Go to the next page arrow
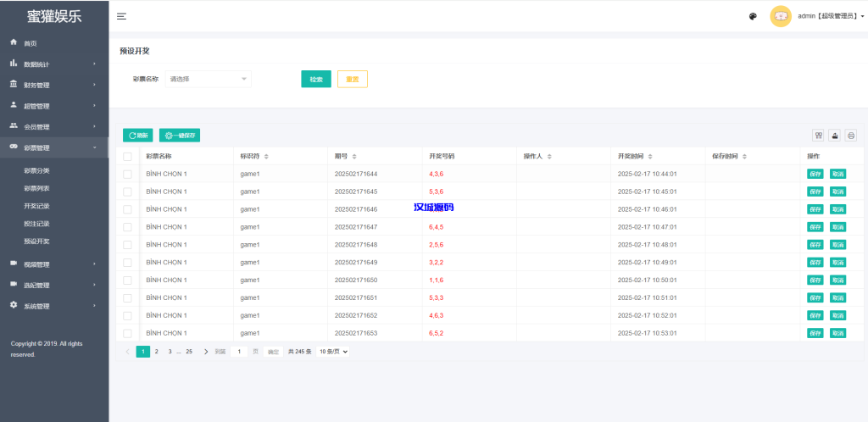868x422 pixels. tap(206, 351)
